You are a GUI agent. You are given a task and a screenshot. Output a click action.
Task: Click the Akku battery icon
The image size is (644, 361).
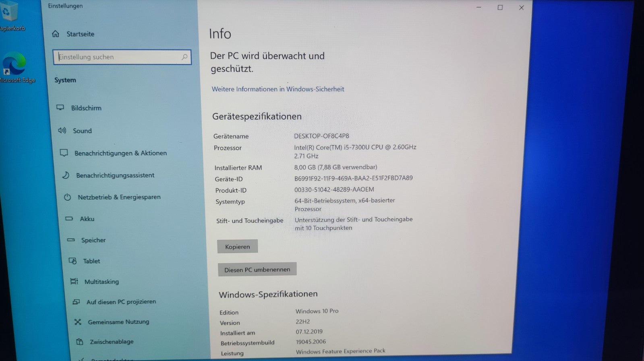69,218
